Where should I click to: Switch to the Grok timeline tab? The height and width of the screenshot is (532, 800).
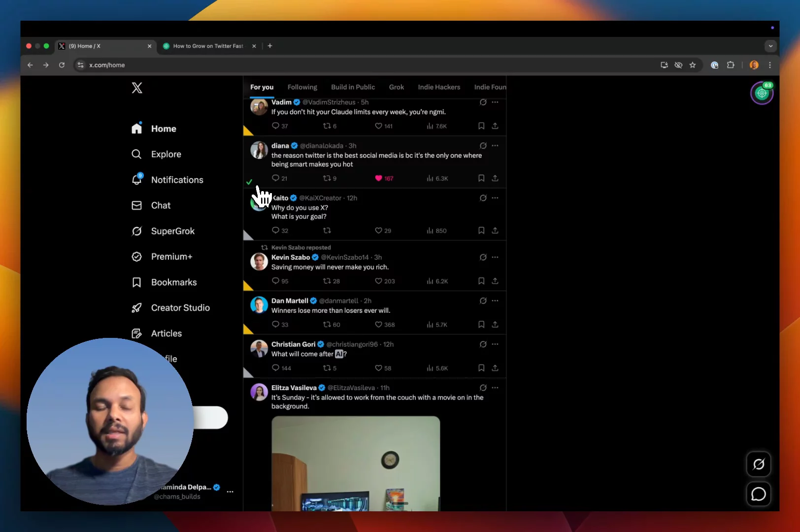coord(397,87)
